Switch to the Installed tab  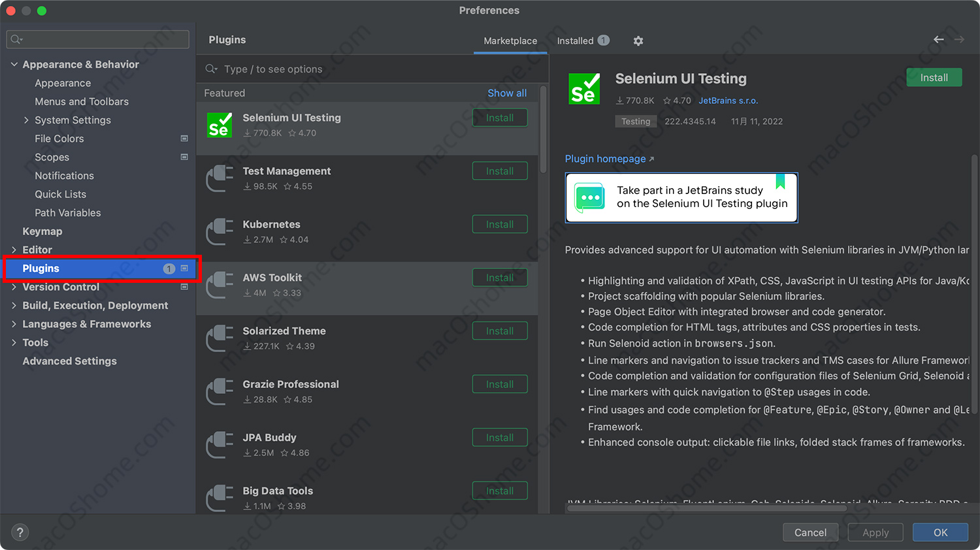[x=583, y=40]
